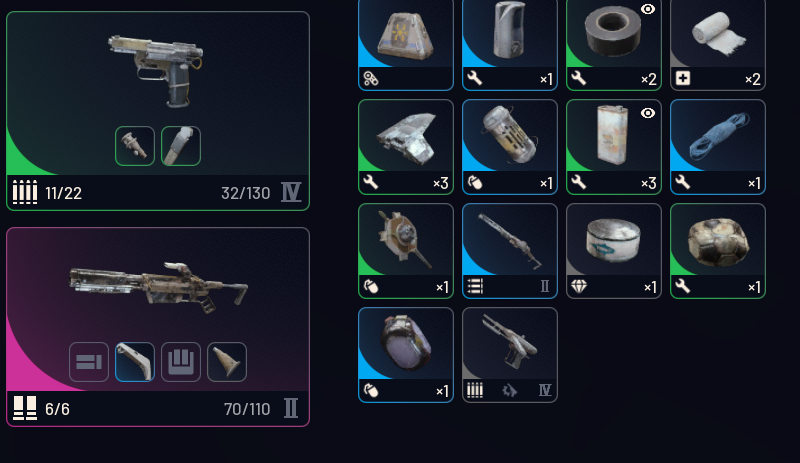Select the level IV pistol in inventory
The height and width of the screenshot is (463, 800).
click(510, 355)
